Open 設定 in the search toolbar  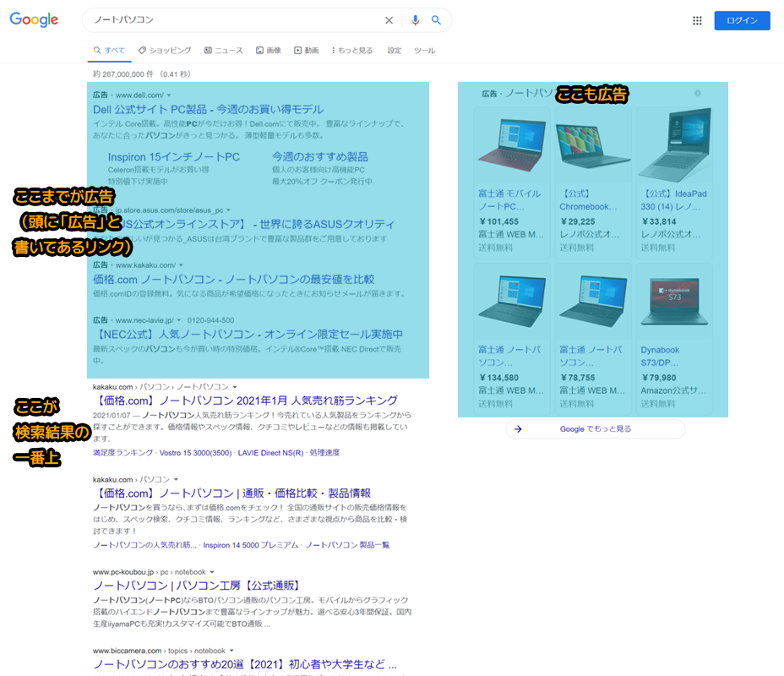(395, 51)
